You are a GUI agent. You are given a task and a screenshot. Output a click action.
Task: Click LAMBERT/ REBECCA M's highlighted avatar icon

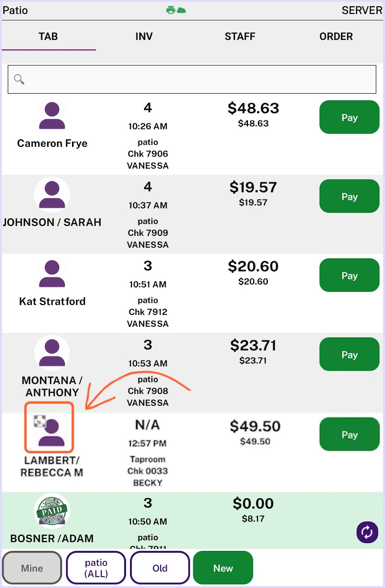[x=49, y=427]
